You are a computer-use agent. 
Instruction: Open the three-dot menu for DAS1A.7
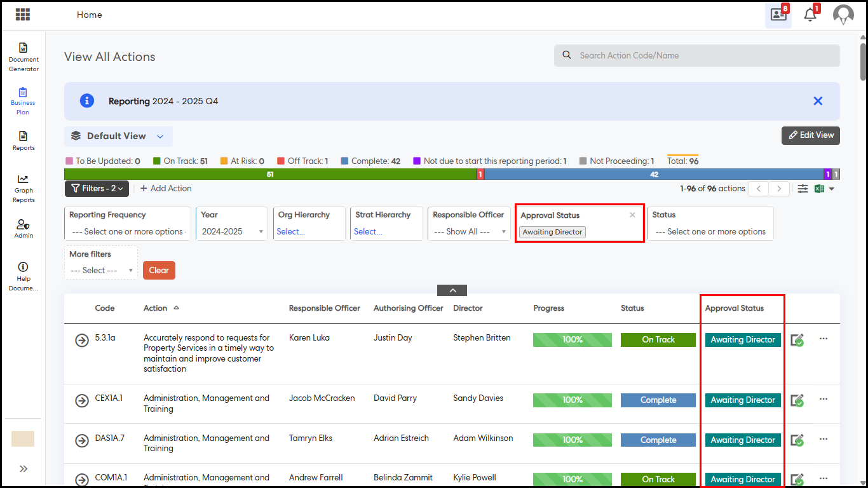click(x=824, y=438)
